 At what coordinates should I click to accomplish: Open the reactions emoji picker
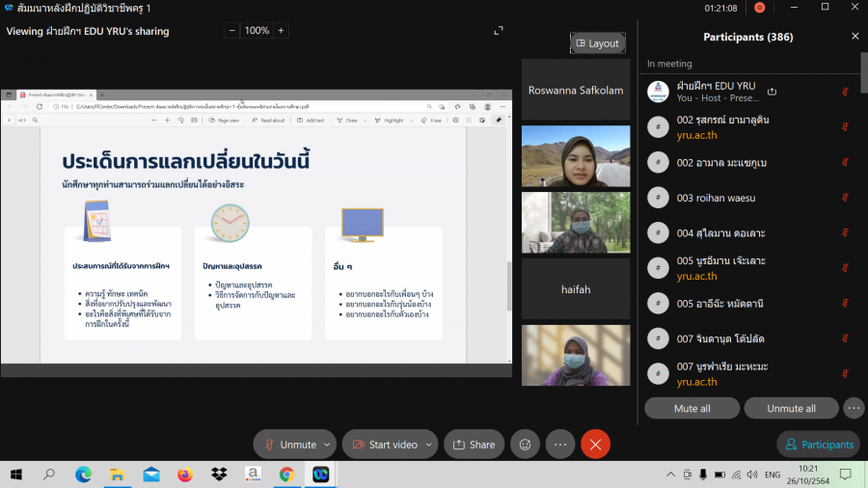(525, 444)
